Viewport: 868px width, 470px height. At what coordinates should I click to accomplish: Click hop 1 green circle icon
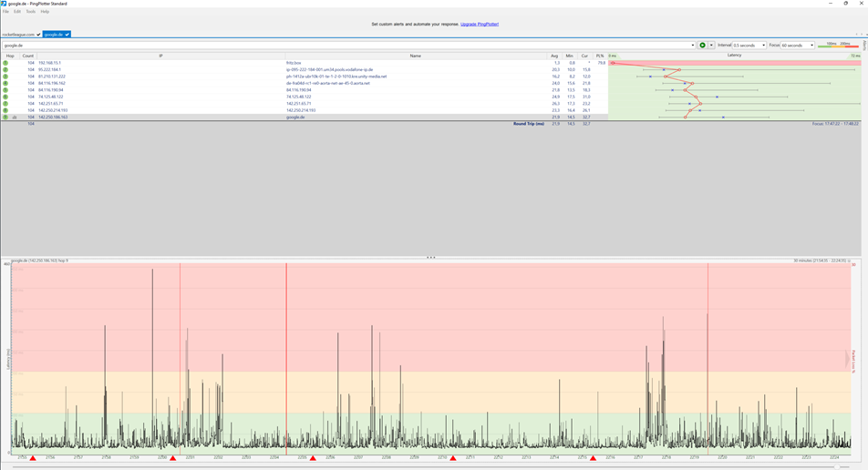5,63
